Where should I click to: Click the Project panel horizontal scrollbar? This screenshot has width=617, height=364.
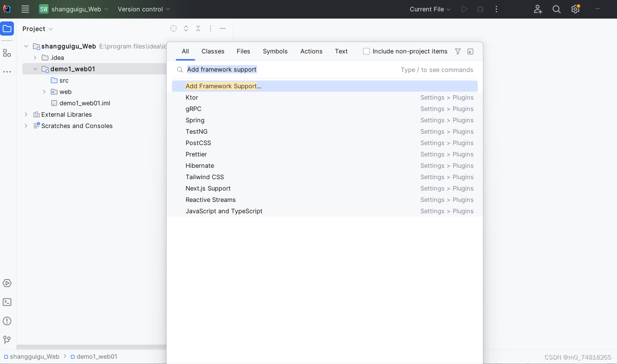(91, 347)
